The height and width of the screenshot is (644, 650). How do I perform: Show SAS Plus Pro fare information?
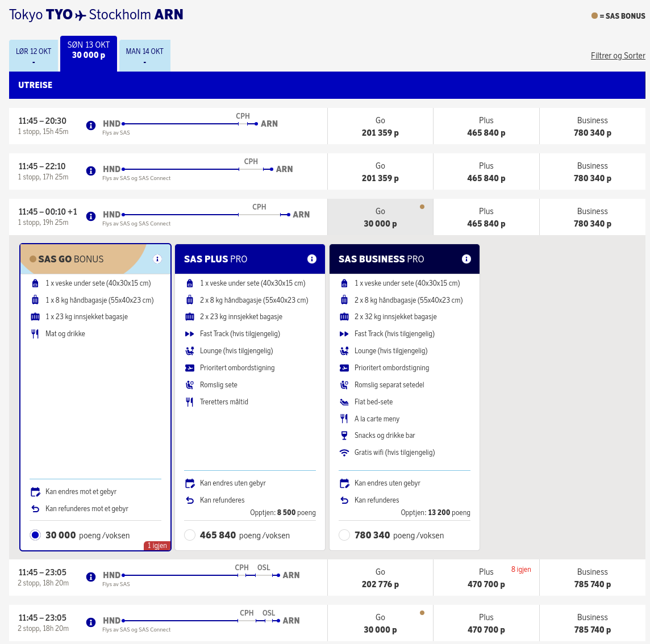click(x=312, y=259)
